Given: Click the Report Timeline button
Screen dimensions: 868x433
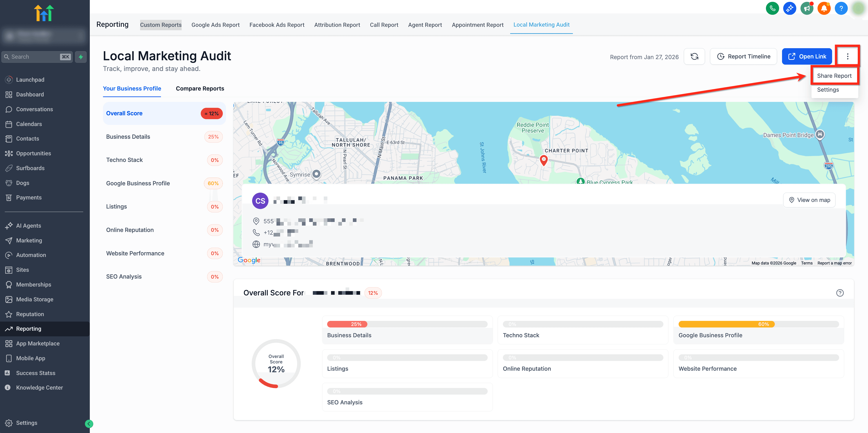Looking at the screenshot, I should (x=743, y=56).
